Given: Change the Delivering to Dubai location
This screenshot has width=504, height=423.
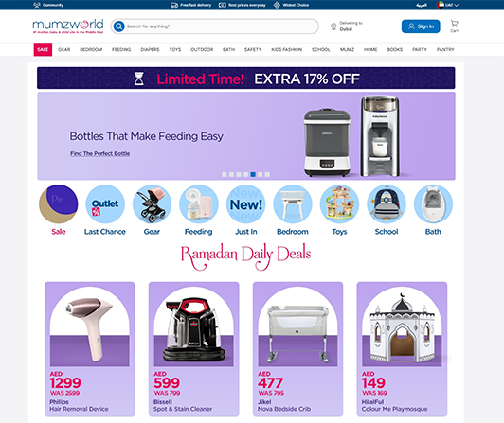Looking at the screenshot, I should point(347,26).
